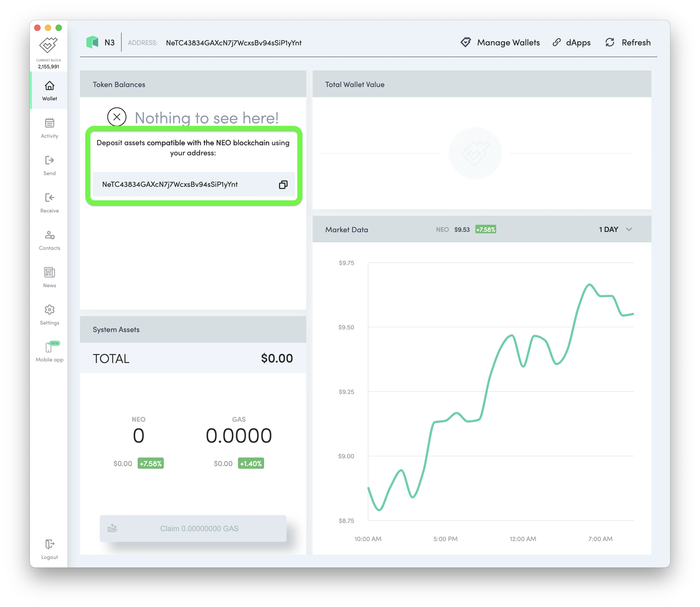Open the 1 DAY timeframe dropdown

click(x=608, y=229)
